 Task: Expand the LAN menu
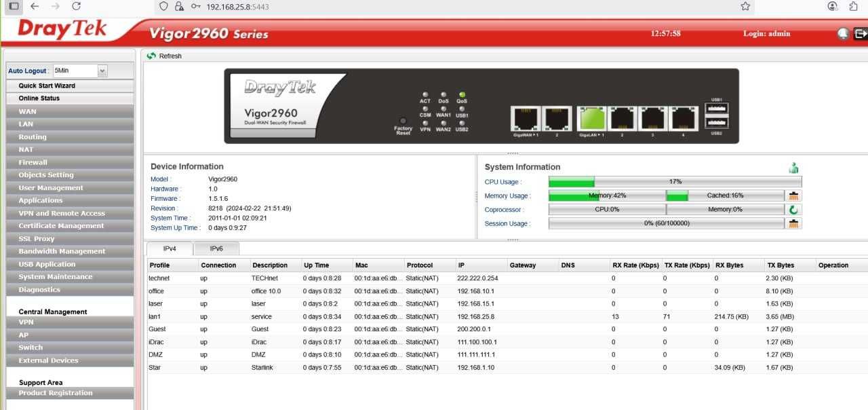(70, 124)
